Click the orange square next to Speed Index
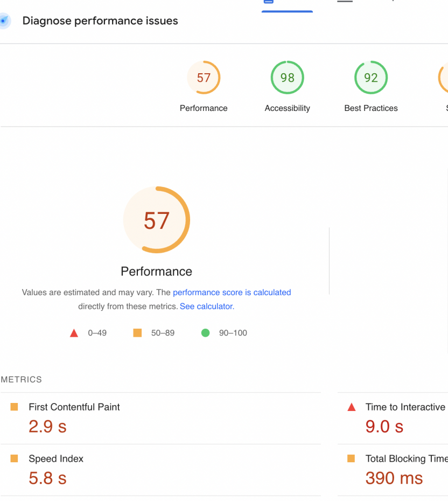448x501 pixels. coord(15,458)
